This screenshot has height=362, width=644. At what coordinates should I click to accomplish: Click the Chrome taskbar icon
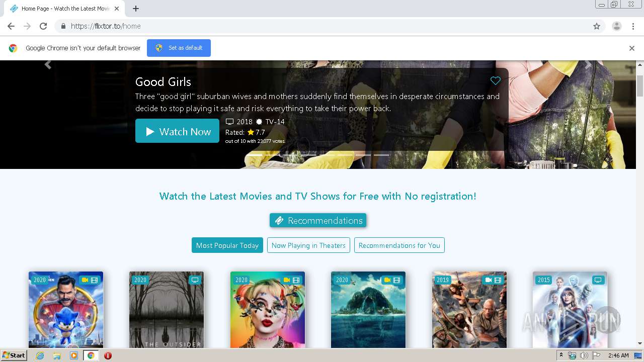point(91,355)
